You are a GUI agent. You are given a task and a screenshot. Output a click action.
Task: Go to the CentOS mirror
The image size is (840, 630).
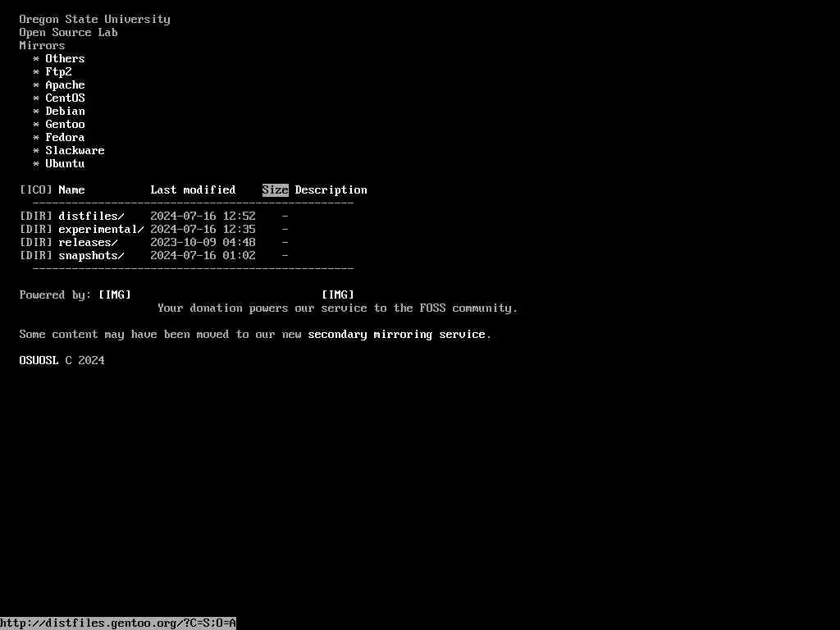[65, 98]
